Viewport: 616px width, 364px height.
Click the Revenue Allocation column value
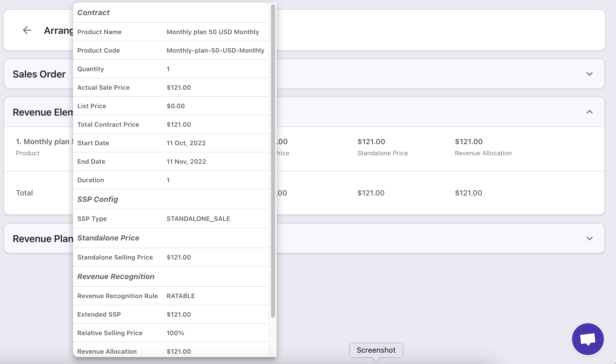click(469, 142)
